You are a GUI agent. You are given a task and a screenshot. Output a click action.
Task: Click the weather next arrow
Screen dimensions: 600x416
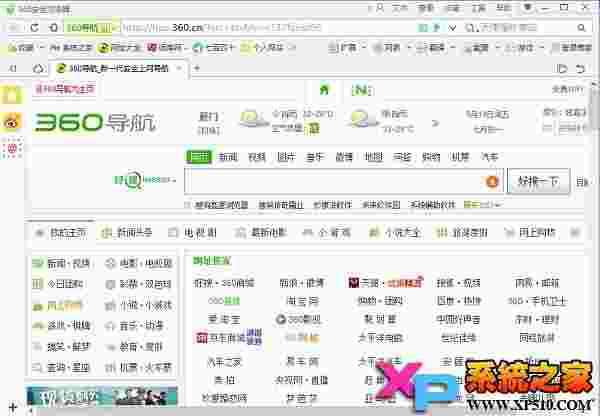tap(435, 123)
